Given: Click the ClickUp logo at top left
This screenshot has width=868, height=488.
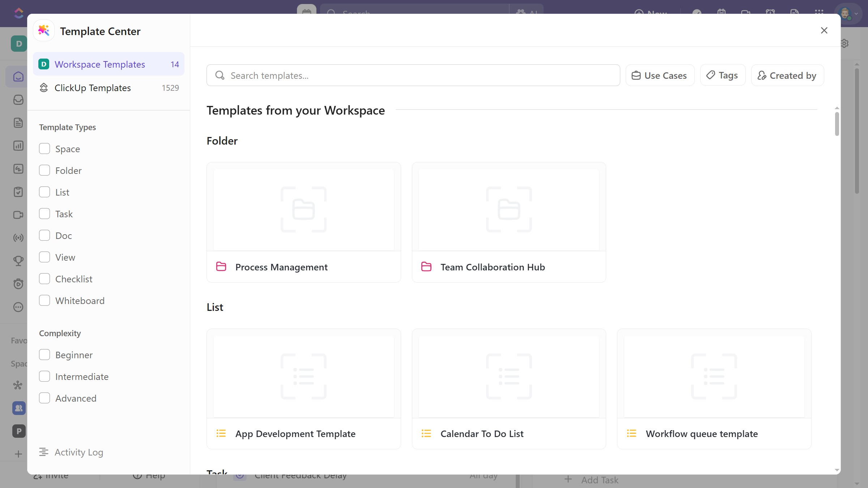Looking at the screenshot, I should (x=18, y=13).
